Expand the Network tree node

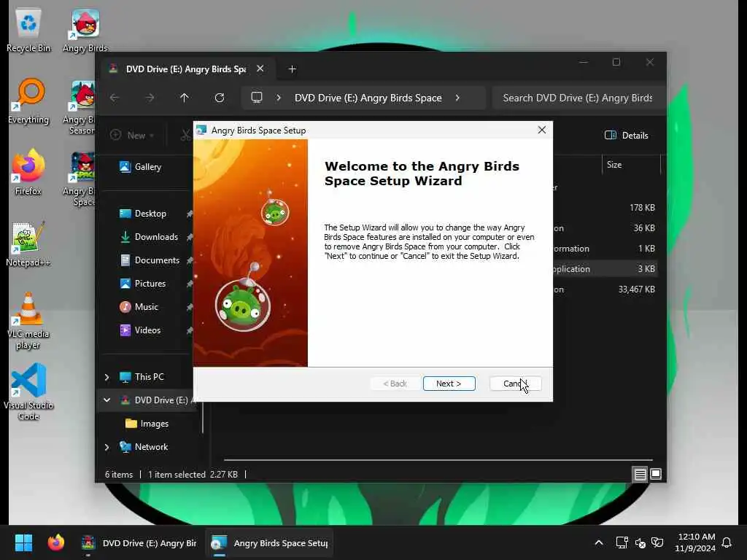[x=107, y=447]
